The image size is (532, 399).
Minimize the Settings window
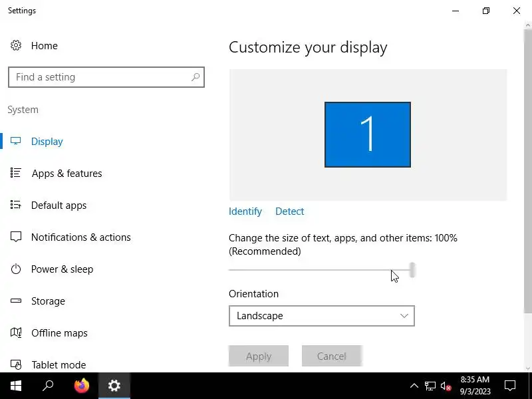tap(456, 11)
